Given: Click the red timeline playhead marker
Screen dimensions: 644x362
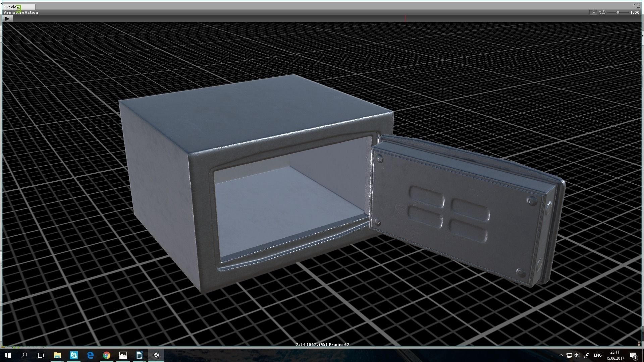Looking at the screenshot, I should pos(405,18).
